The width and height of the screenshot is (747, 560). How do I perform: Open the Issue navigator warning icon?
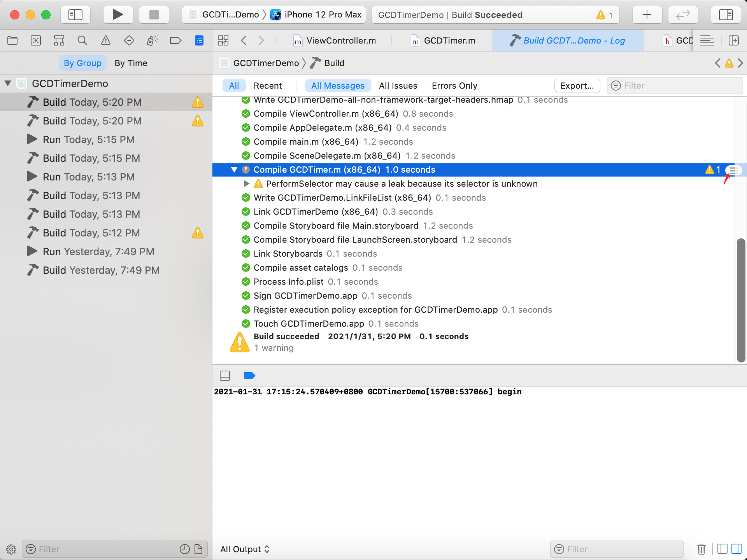pos(105,40)
